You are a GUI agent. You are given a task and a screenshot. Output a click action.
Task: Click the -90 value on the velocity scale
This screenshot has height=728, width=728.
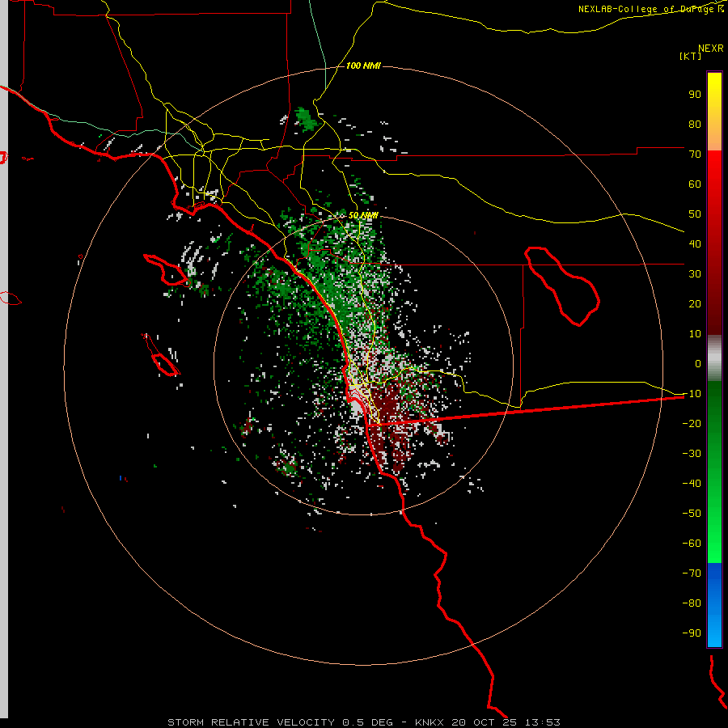tap(692, 633)
